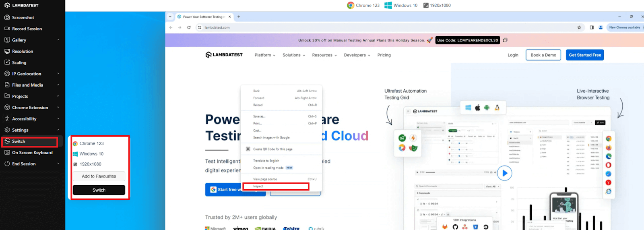644x230 pixels.
Task: Choose Save as from the context menu
Action: [281, 116]
